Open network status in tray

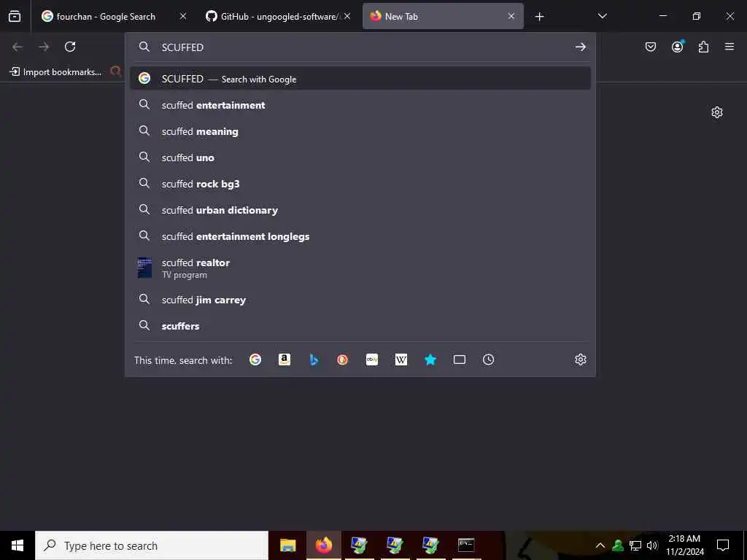point(635,545)
